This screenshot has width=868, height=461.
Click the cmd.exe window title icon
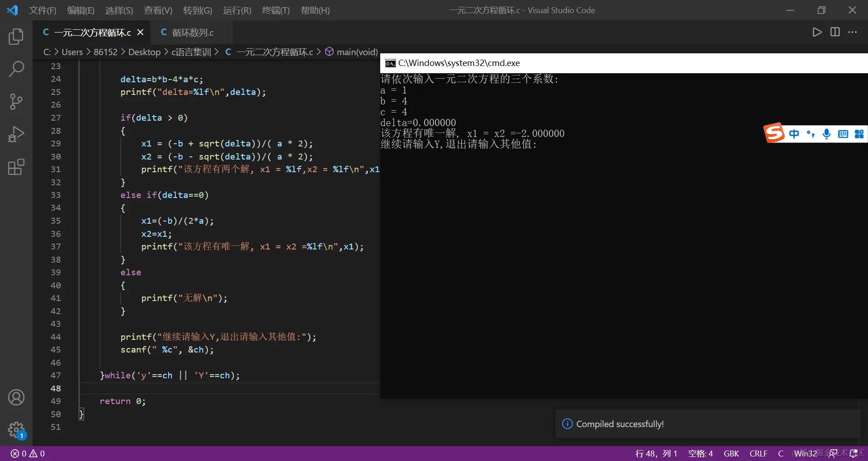click(390, 63)
